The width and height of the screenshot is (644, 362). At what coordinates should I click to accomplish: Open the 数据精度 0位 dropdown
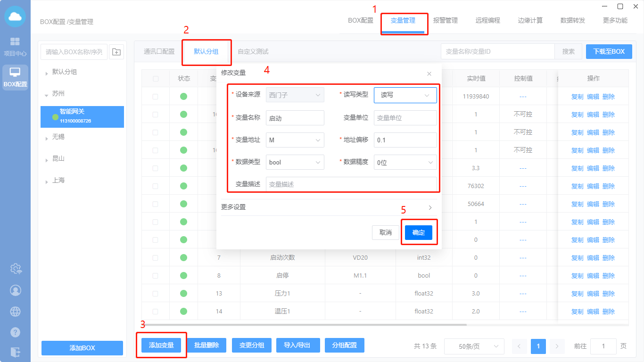click(405, 162)
